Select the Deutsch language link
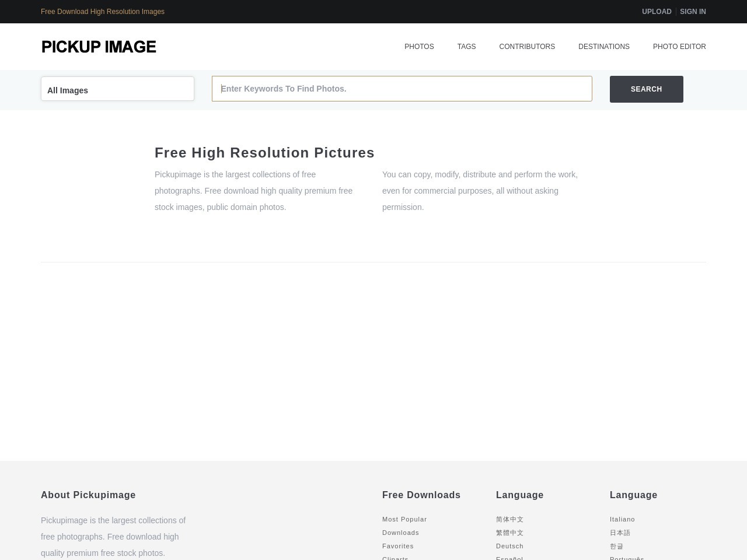The height and width of the screenshot is (560, 747). point(509,546)
